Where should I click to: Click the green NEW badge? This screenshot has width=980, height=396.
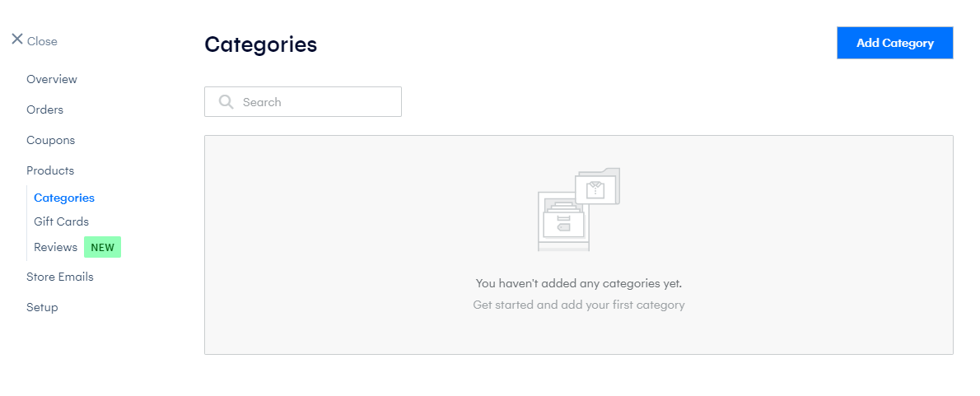click(x=102, y=247)
